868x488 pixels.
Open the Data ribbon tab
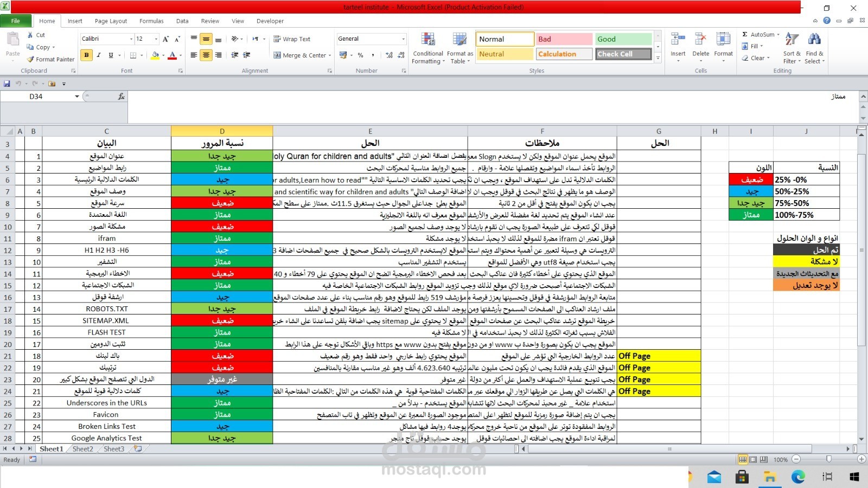(182, 21)
